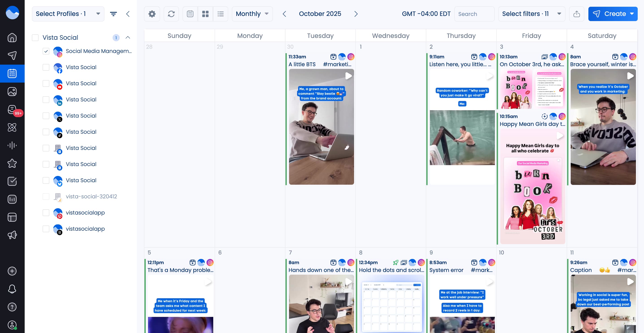
Task: Open the Select Profiles dropdown
Action: [x=68, y=14]
